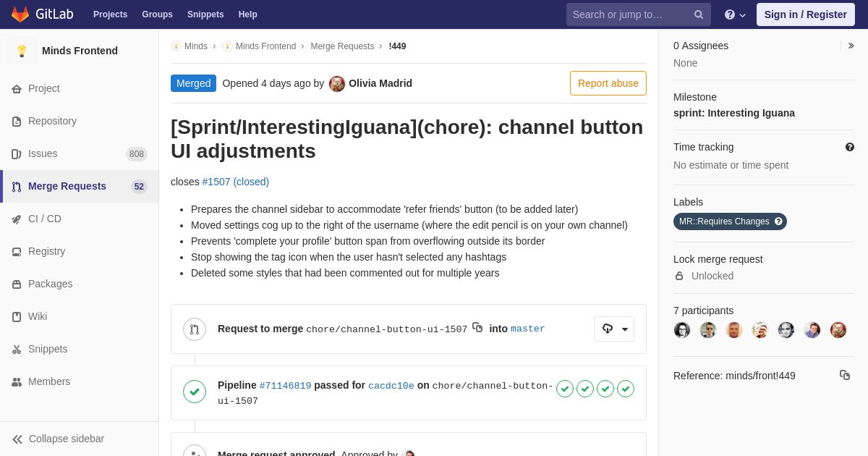The image size is (868, 456).
Task: Open the download merge request dropdown
Action: click(614, 329)
